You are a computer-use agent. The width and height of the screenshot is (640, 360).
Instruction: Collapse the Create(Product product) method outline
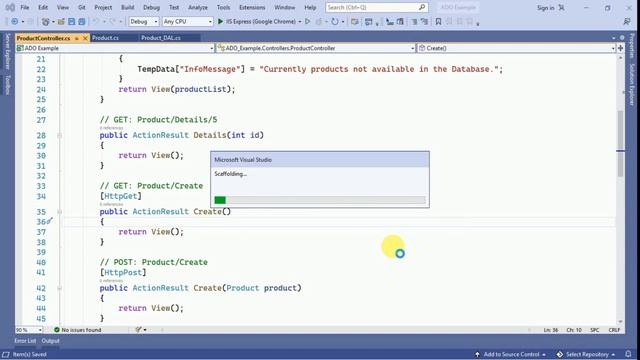coord(60,288)
